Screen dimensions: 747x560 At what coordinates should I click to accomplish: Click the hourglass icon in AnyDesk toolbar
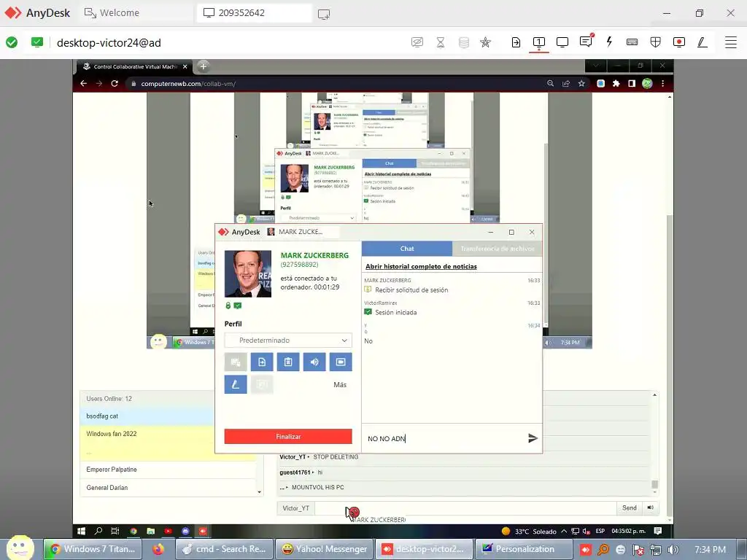click(x=441, y=42)
